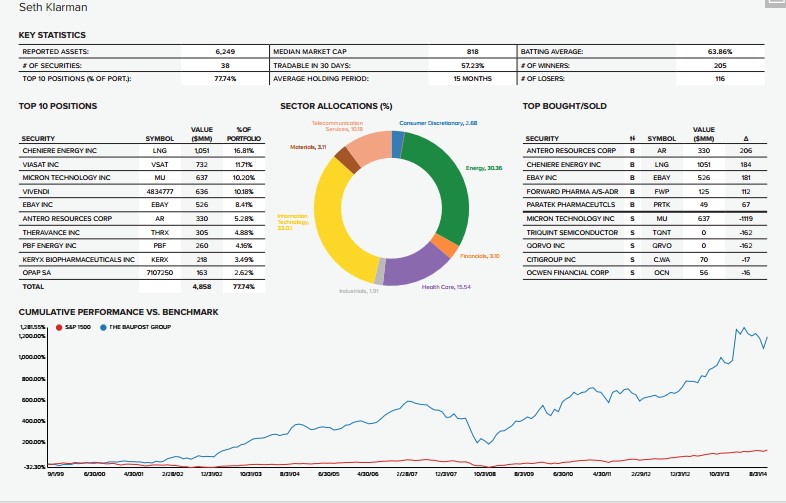Click the red S&P 1500 legend dot
This screenshot has width=786, height=503.
[59, 327]
